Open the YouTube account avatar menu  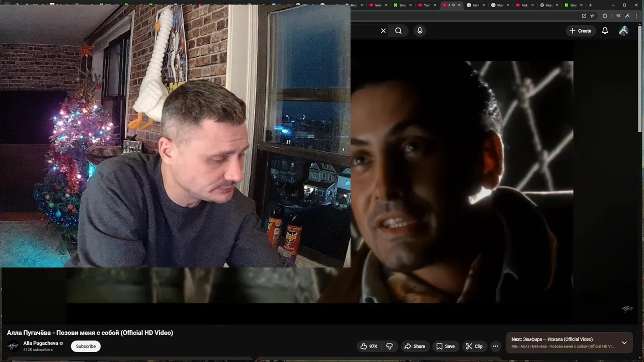pyautogui.click(x=623, y=31)
